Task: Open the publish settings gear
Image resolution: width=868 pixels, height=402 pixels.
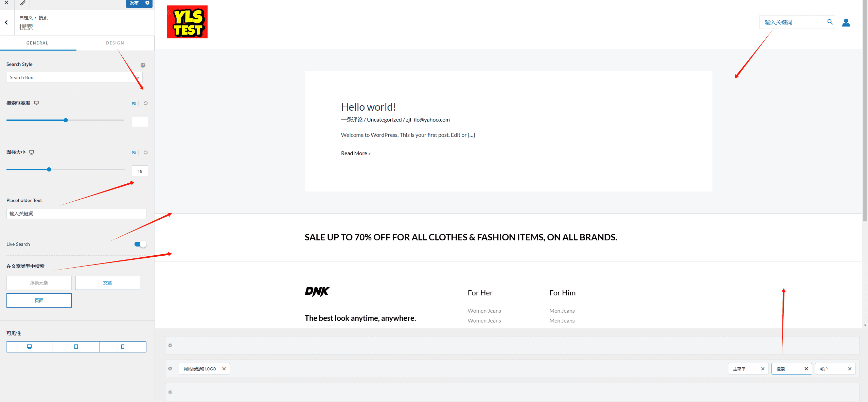Action: click(x=147, y=3)
